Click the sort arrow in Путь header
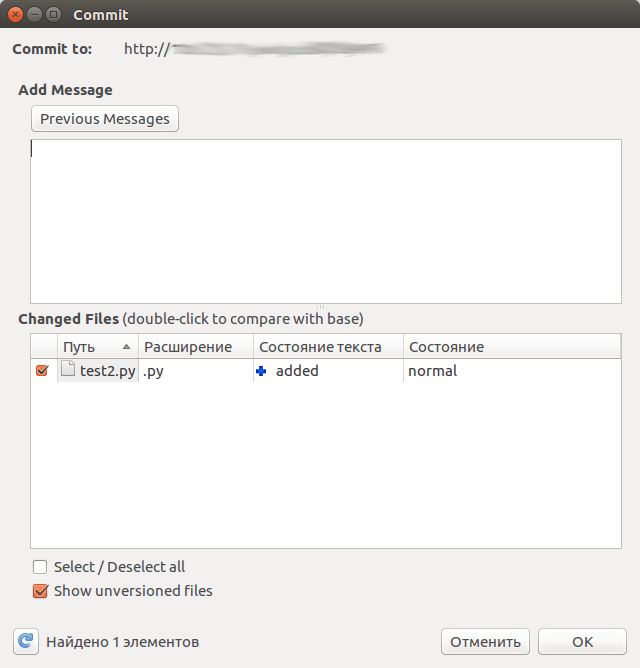This screenshot has width=640, height=668. pos(127,346)
